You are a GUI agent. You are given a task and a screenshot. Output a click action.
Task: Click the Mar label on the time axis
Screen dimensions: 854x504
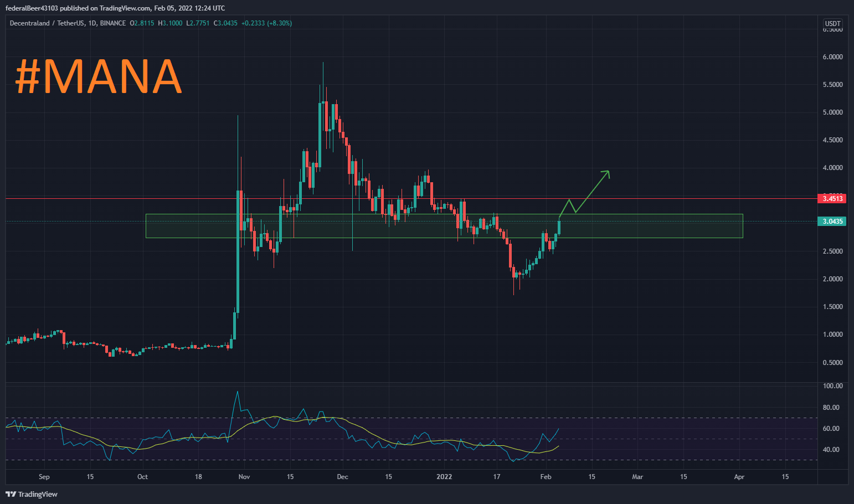coord(637,477)
